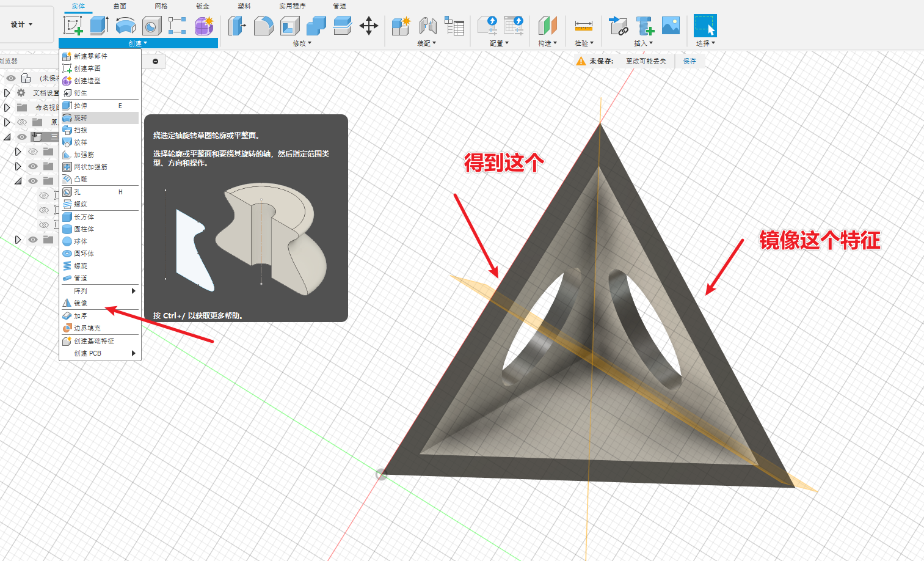The width and height of the screenshot is (924, 561).
Task: Click the Press Pull icon
Action: (237, 26)
